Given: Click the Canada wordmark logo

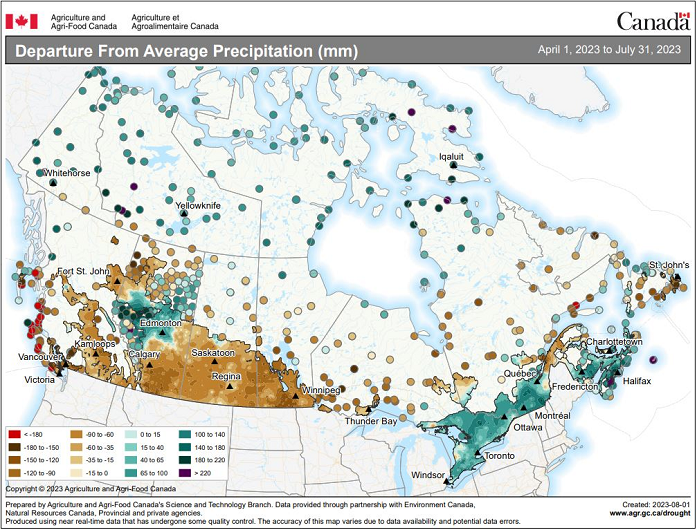Looking at the screenshot, I should click(x=652, y=20).
